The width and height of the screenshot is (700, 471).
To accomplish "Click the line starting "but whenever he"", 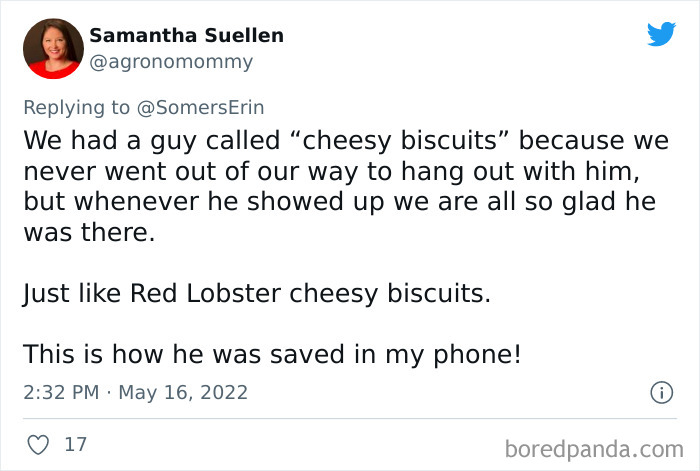I will point(339,201).
